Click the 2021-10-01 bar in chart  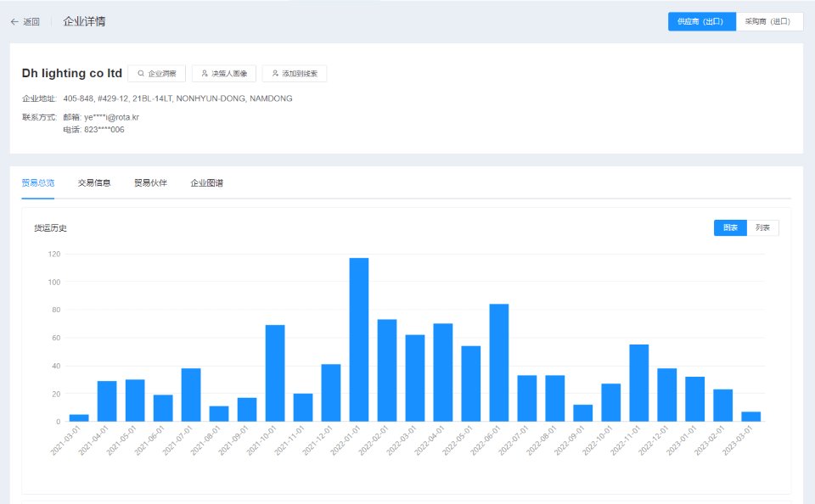pyautogui.click(x=275, y=373)
